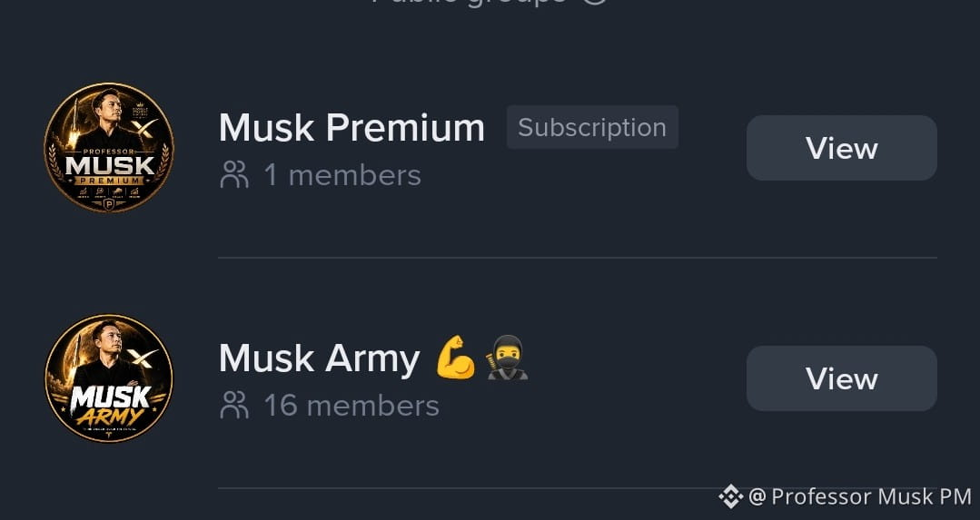Click View button for Musk Army
This screenshot has height=520, width=980.
[841, 378]
